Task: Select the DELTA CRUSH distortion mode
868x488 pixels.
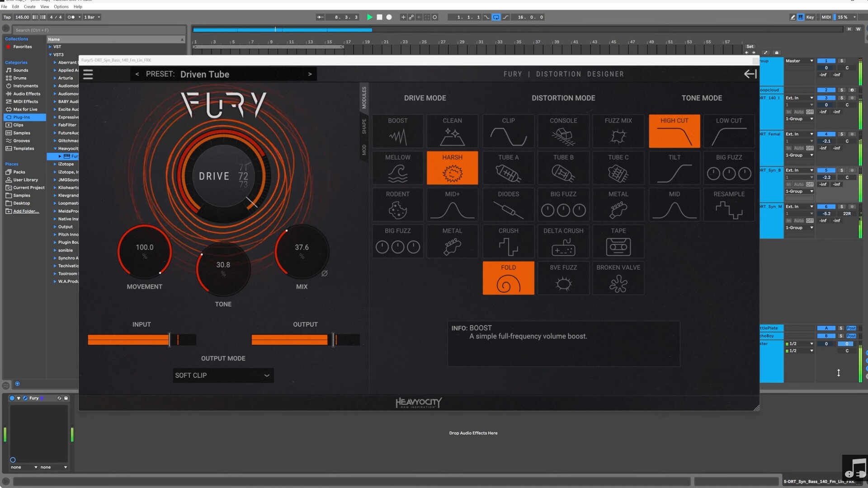Action: coord(563,241)
